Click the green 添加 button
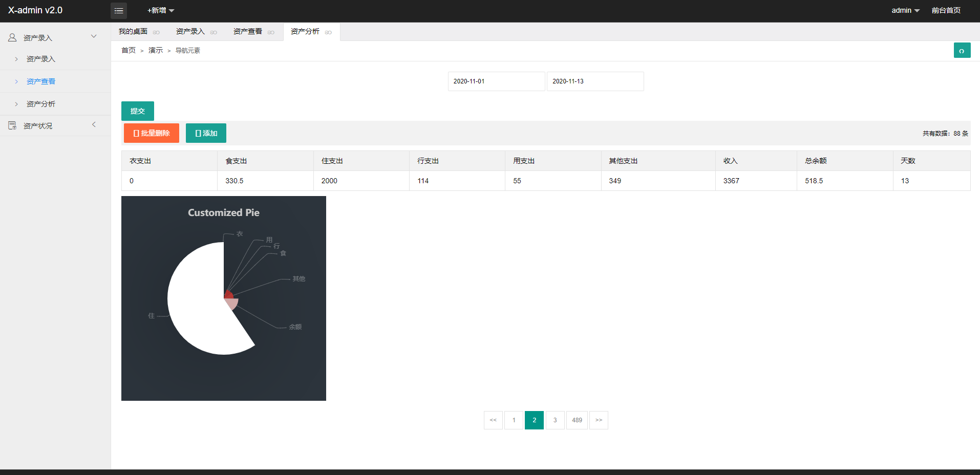Viewport: 980px width, 475px height. click(x=206, y=133)
